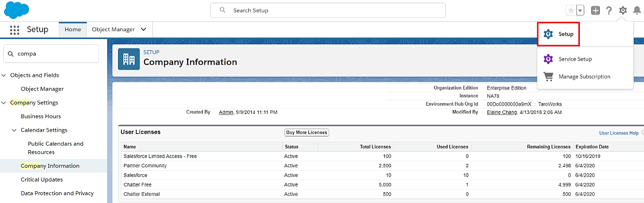This screenshot has width=644, height=203.
Task: Click the Expiration Date column header
Action: 592,147
